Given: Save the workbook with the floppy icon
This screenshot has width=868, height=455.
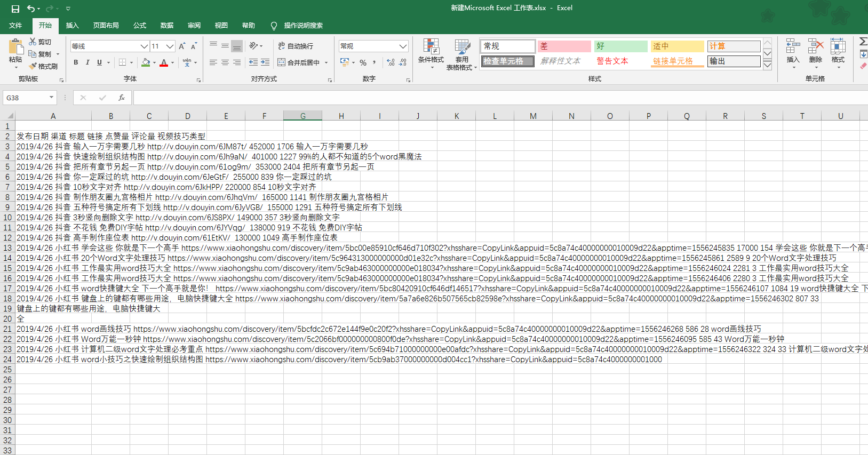Looking at the screenshot, I should point(15,9).
